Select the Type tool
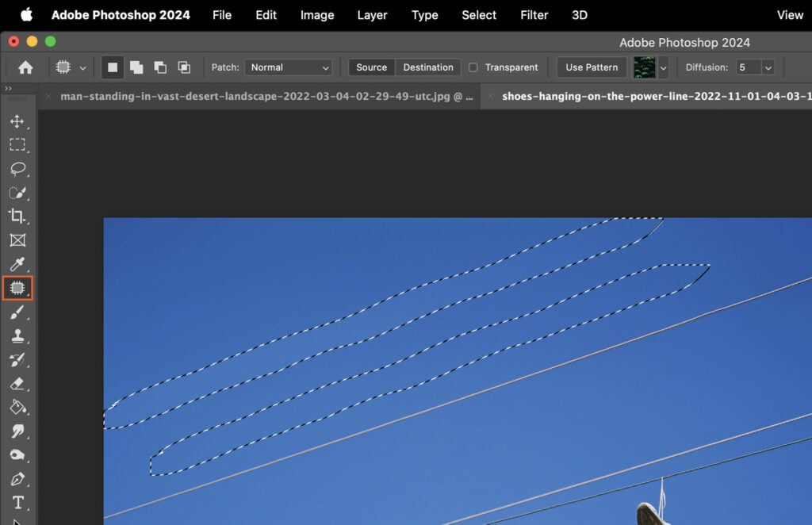 18,502
